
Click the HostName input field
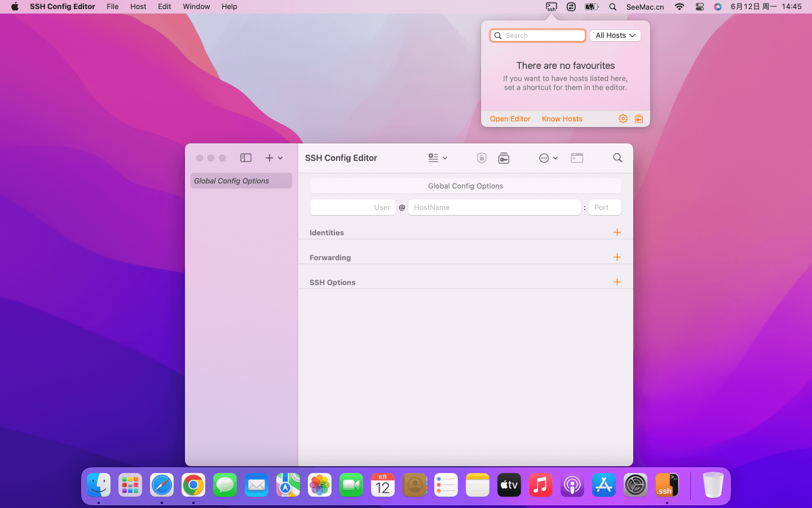click(x=494, y=207)
